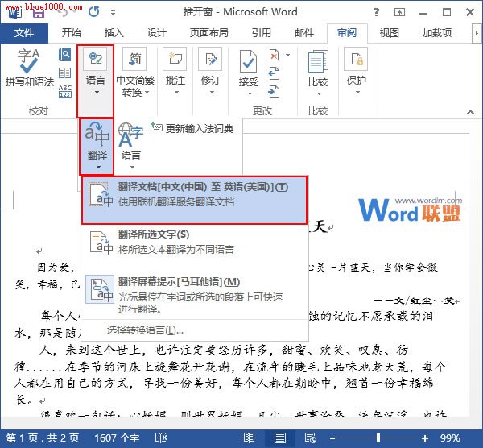Switch to the 加载项 Add-ins tab
Viewport: 483px width, 448px height.
[x=437, y=33]
